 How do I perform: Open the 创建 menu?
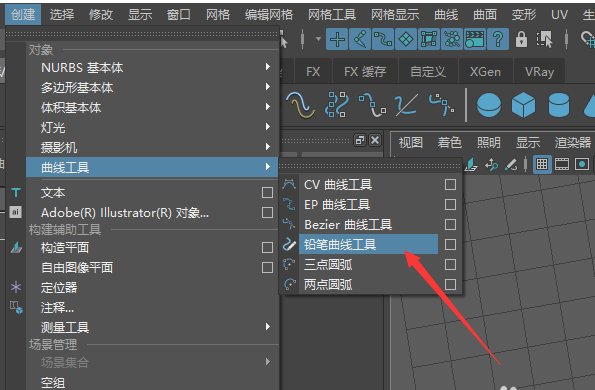coord(23,14)
